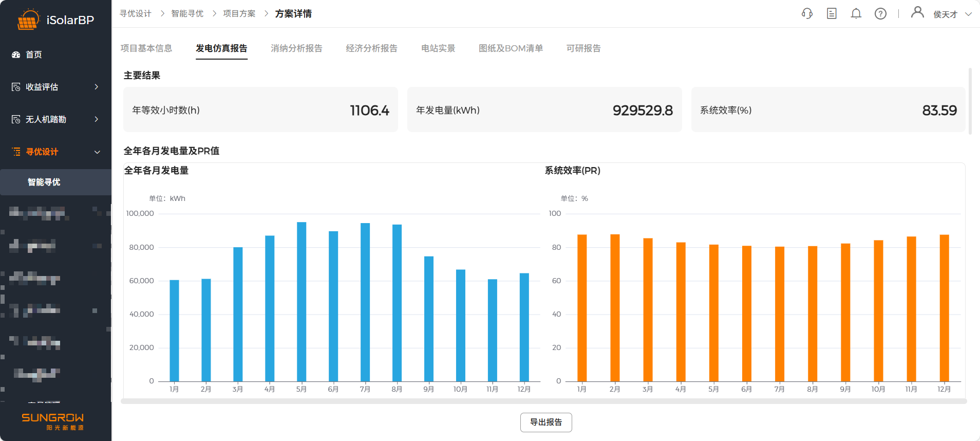The image size is (980, 441).
Task: Switch to the 消纳分析报告 tab
Action: click(296, 48)
